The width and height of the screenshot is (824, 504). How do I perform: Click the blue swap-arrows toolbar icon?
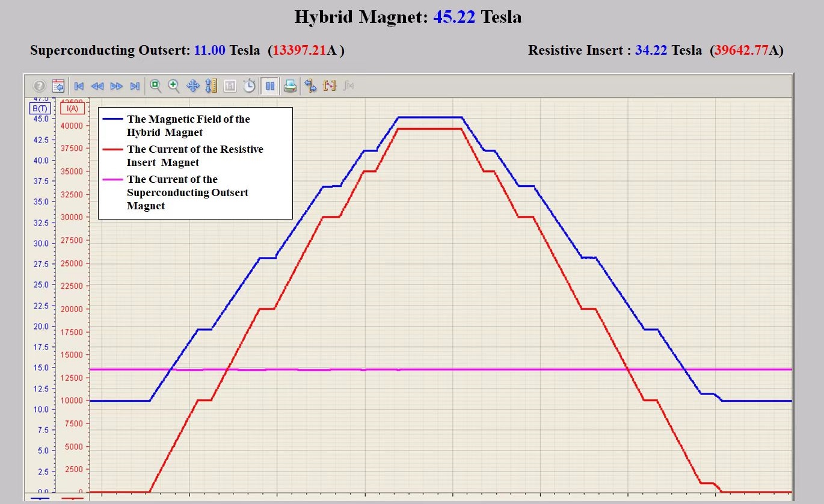pyautogui.click(x=310, y=86)
